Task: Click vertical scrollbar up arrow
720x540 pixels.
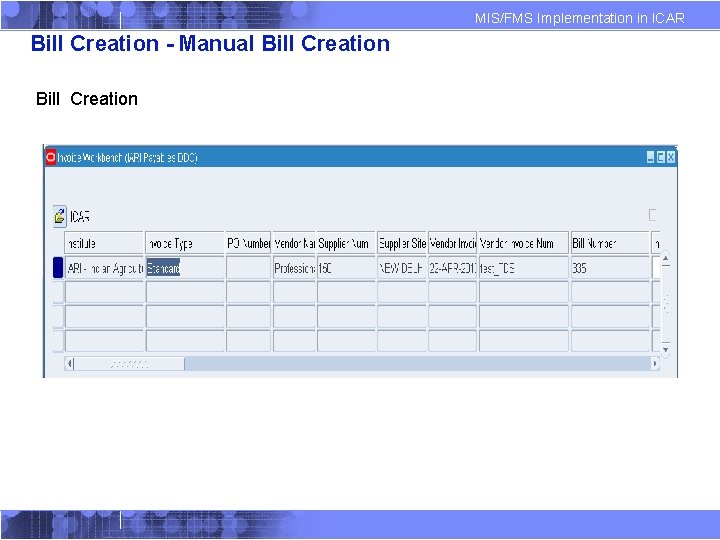Action: [x=665, y=259]
